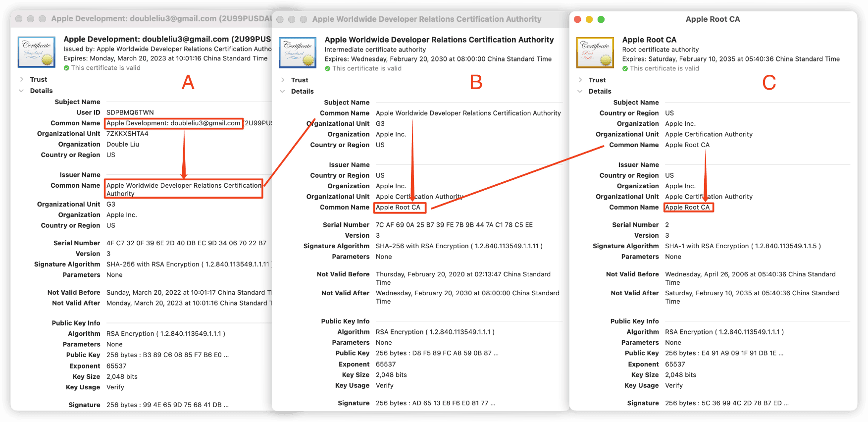Viewport: 868px width, 422px height.
Task: Click issuer Common Name in Apple Development window
Action: tap(183, 189)
